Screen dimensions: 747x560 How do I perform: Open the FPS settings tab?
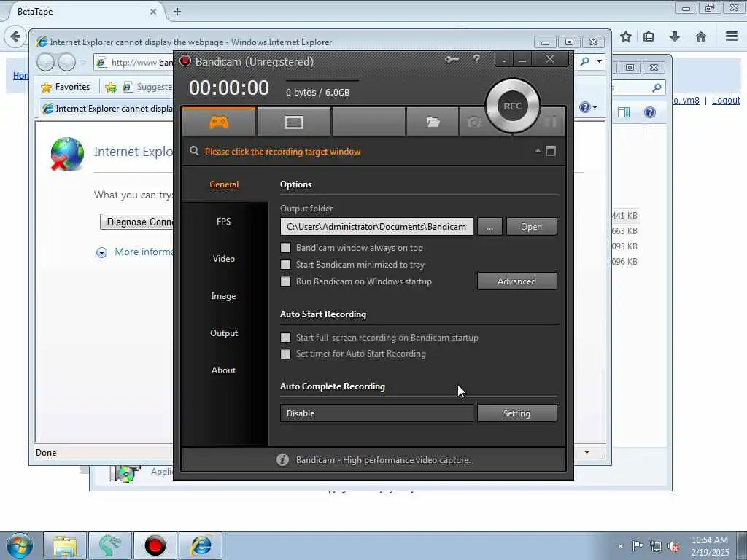[224, 222]
